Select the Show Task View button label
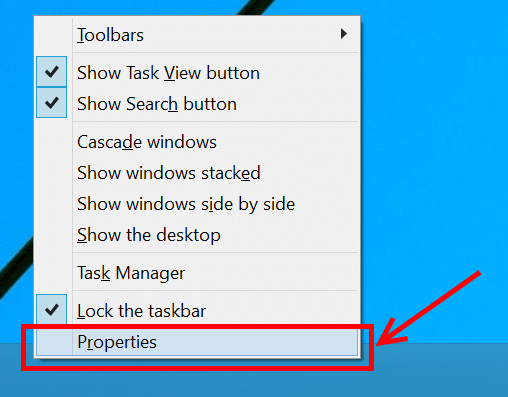 (168, 73)
